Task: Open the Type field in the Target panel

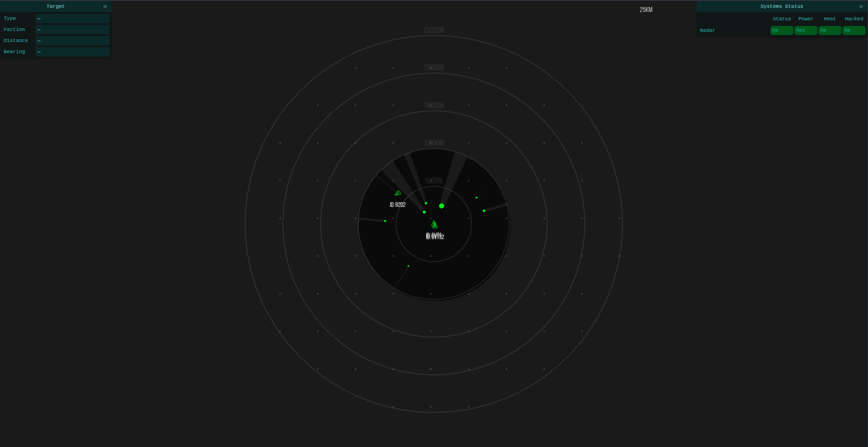Action: [72, 18]
